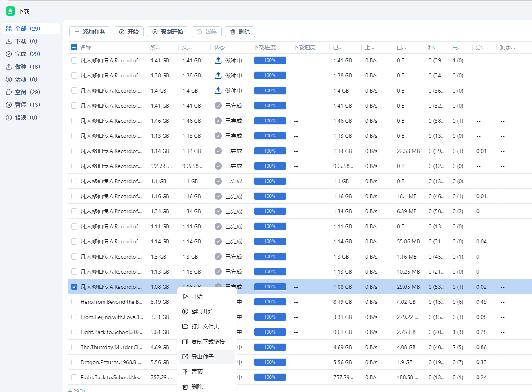Sort by the 下载进度 column header

[265, 47]
